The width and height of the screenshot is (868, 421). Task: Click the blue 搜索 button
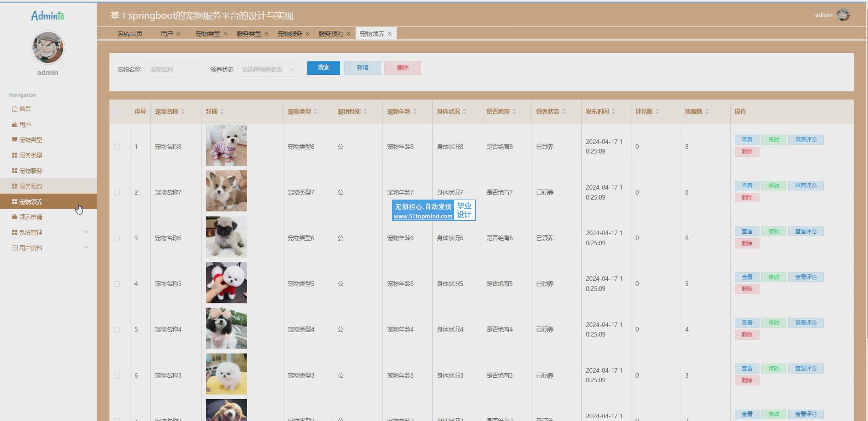tap(324, 68)
